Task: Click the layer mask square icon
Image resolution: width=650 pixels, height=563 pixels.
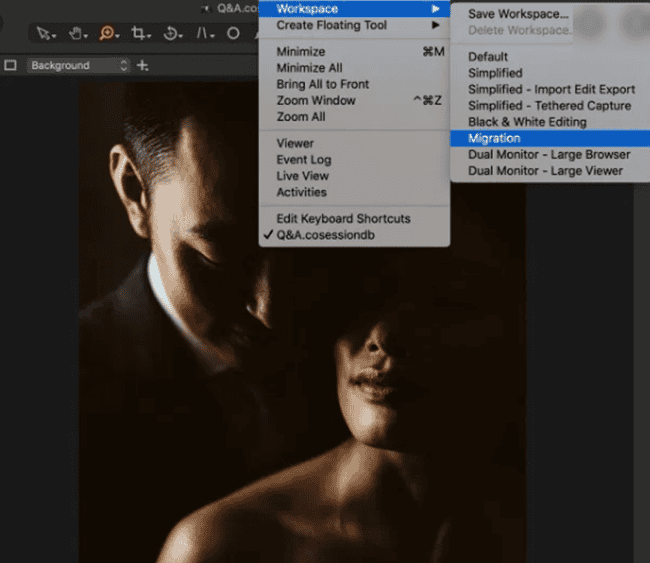Action: pos(10,66)
